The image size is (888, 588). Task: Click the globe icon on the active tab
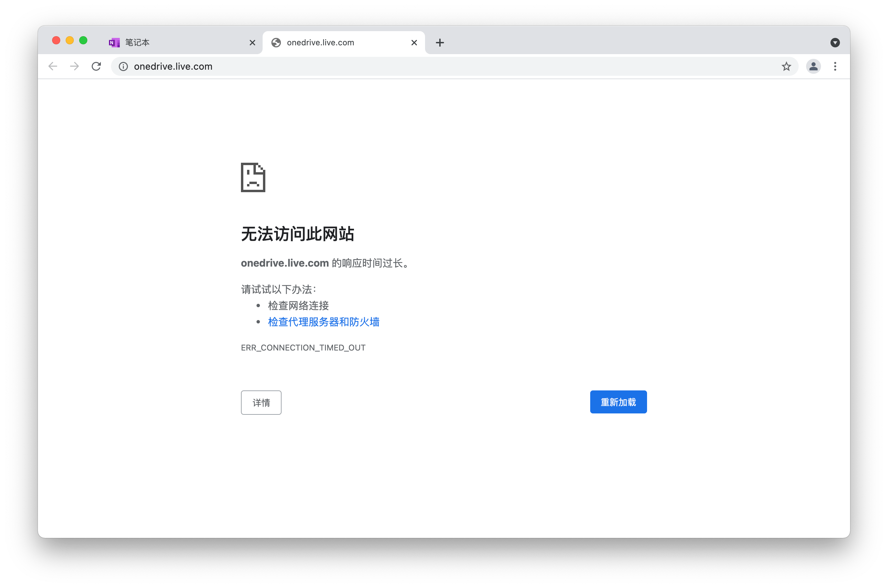276,42
